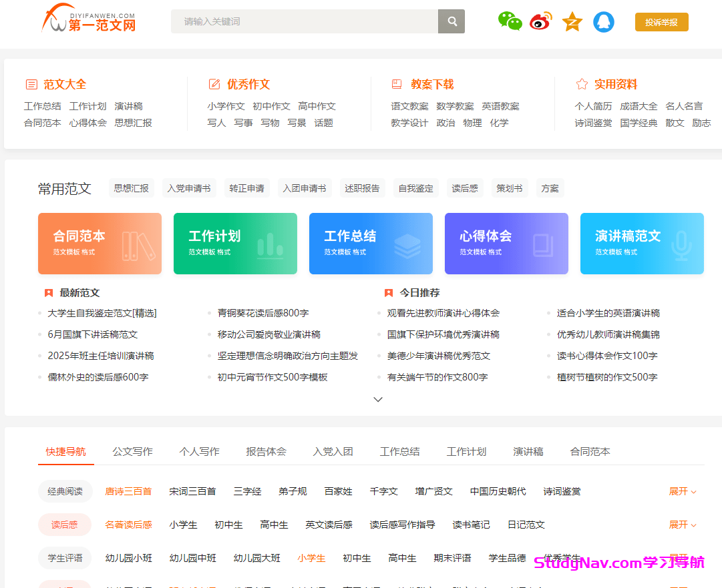
Task: Click the bookmark icon beside 最新范文
Action: click(x=48, y=292)
